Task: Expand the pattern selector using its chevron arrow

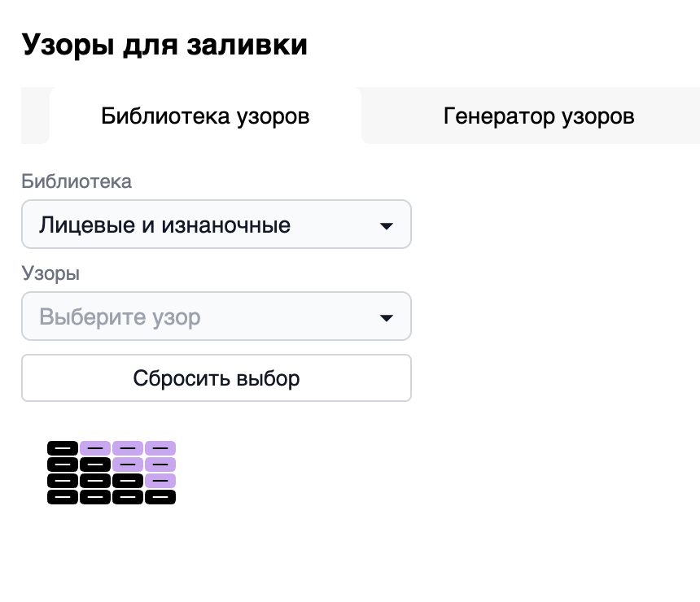Action: pos(387,316)
